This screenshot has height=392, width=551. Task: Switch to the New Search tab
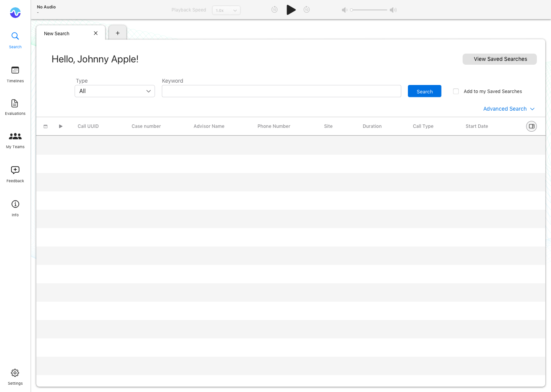(x=57, y=33)
